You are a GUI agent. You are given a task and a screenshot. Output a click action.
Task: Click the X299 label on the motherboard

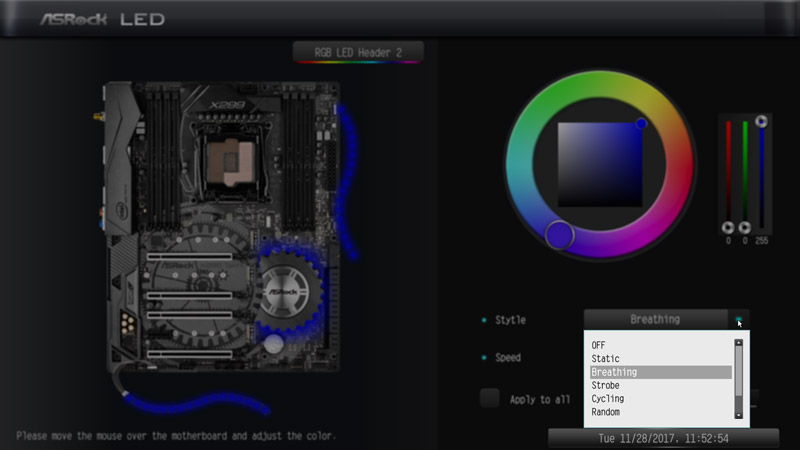[x=227, y=105]
